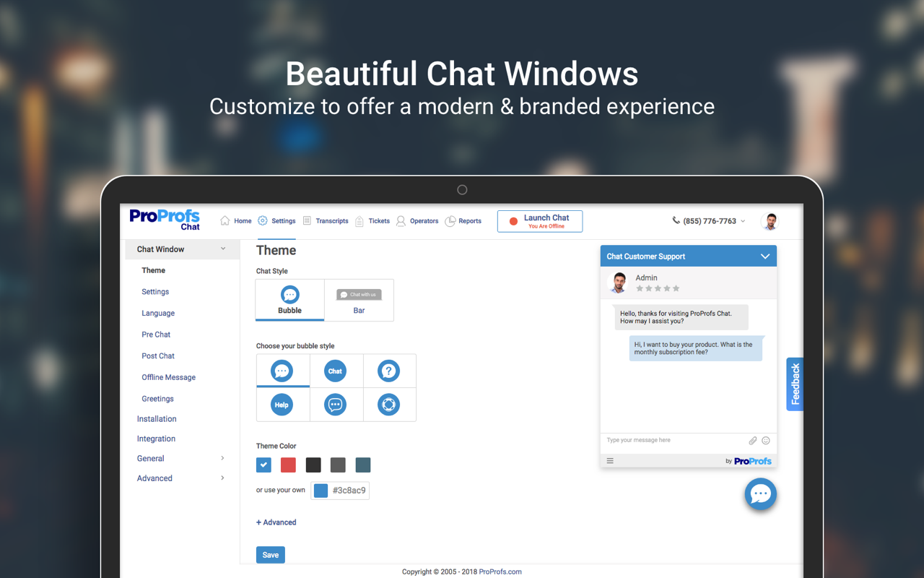Open the emoji smiley picker

point(766,441)
